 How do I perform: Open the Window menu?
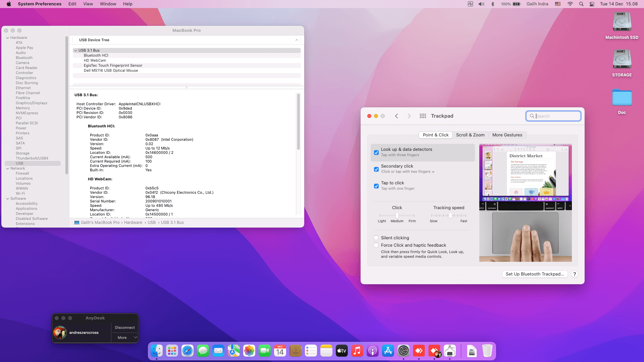[108, 4]
